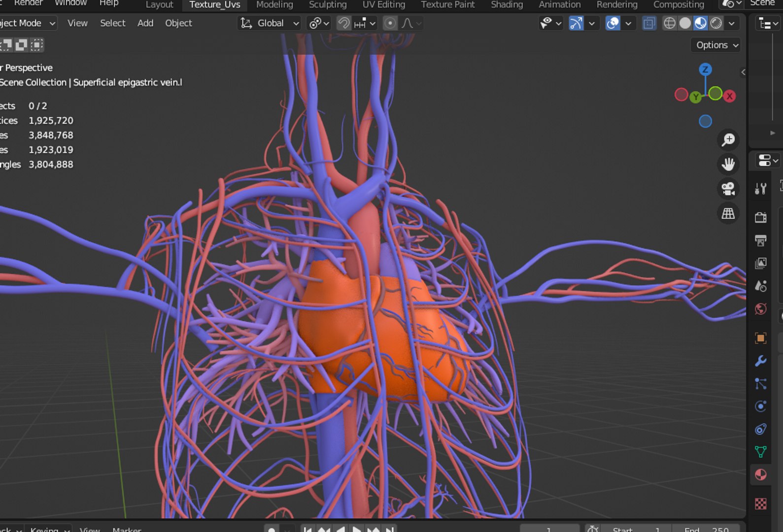Open the viewport View menu
783x532 pixels.
pos(77,23)
